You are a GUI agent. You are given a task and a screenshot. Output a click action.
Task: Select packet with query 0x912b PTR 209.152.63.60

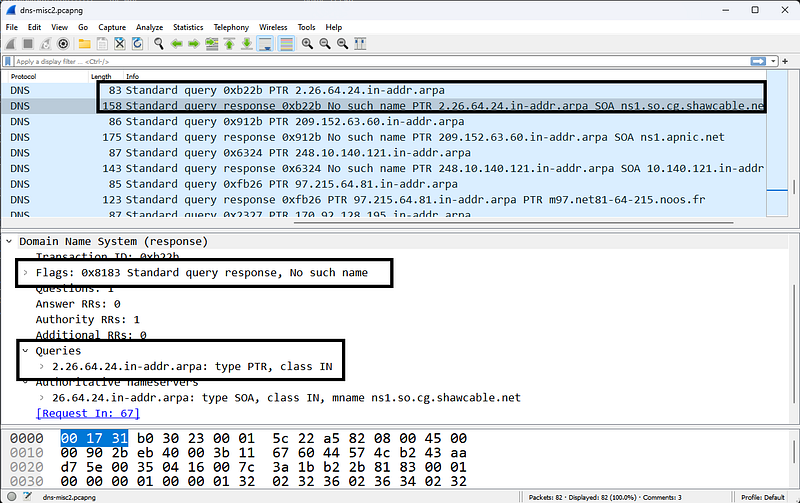384,121
